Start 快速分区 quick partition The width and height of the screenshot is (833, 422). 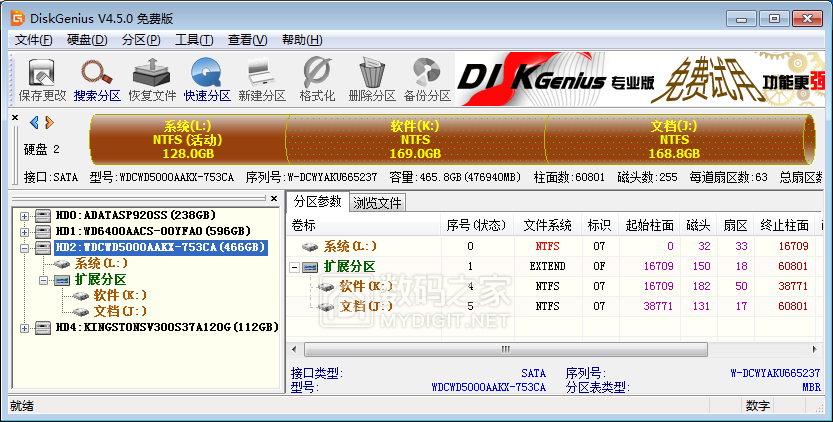point(207,80)
